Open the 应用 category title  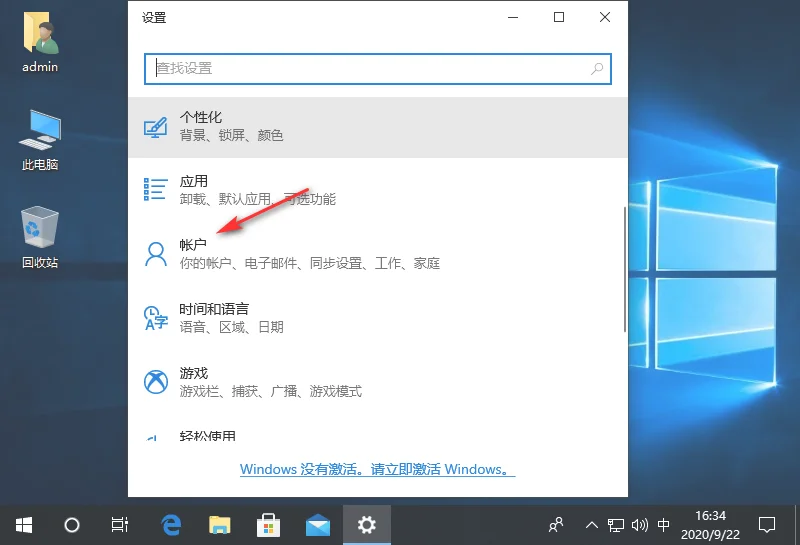[193, 181]
